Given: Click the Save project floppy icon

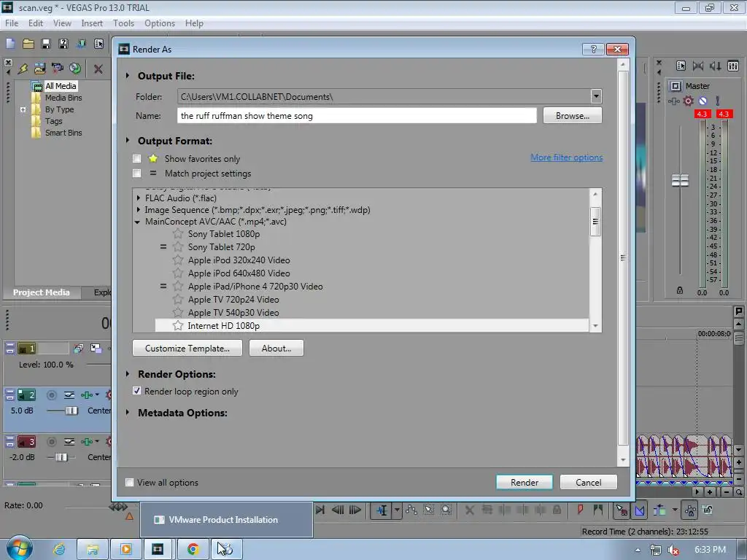Looking at the screenshot, I should pyautogui.click(x=46, y=44).
